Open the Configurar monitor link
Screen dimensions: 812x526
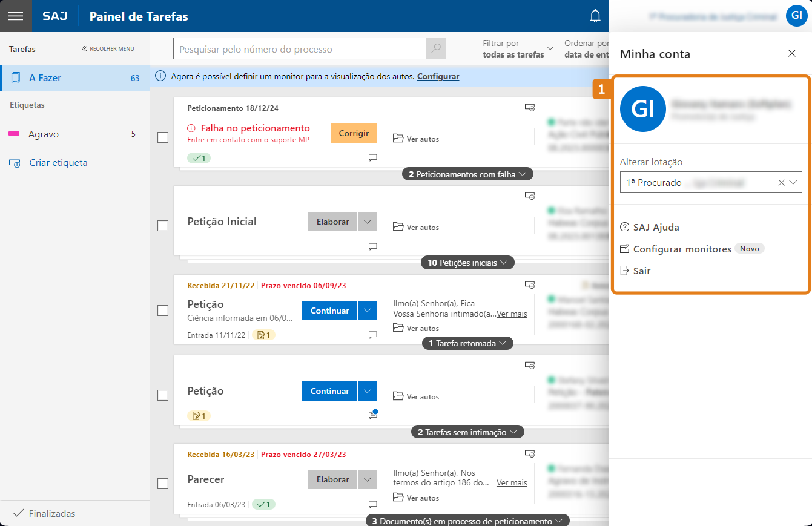[438, 76]
